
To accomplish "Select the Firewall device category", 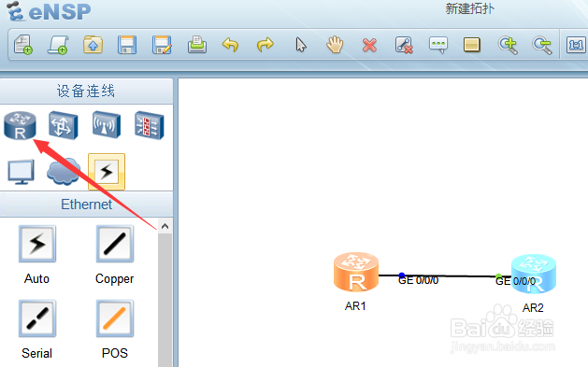I will pos(150,125).
